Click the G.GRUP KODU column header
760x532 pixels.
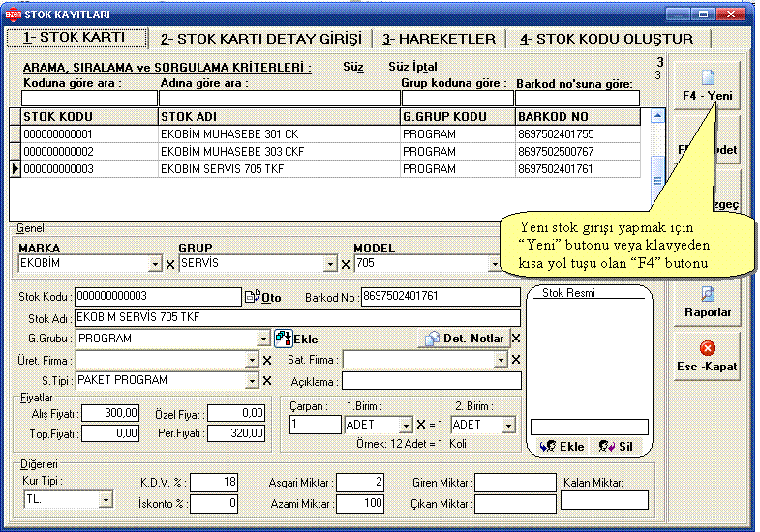tap(458, 117)
